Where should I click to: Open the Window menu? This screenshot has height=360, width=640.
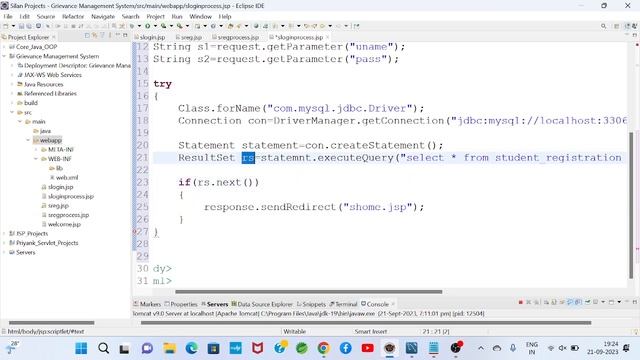pyautogui.click(x=200, y=16)
